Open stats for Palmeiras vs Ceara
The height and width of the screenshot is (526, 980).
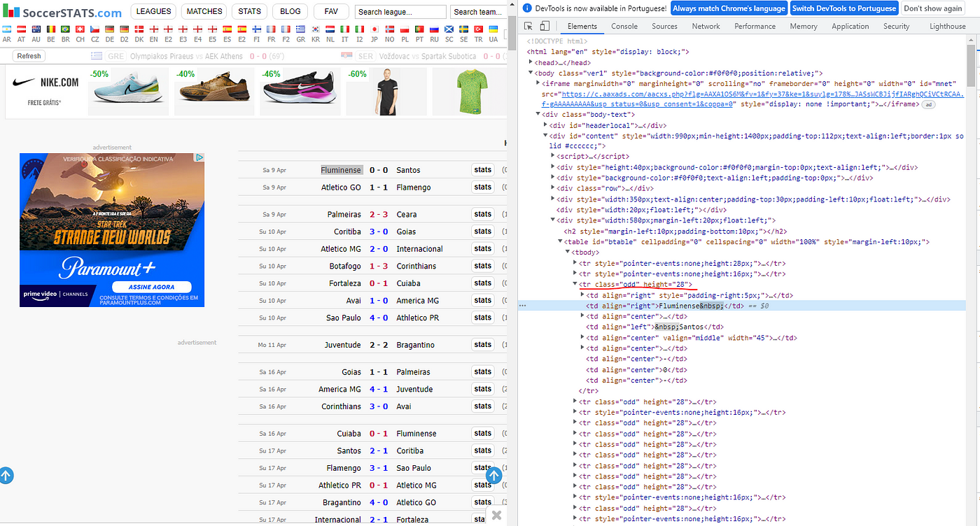click(482, 214)
